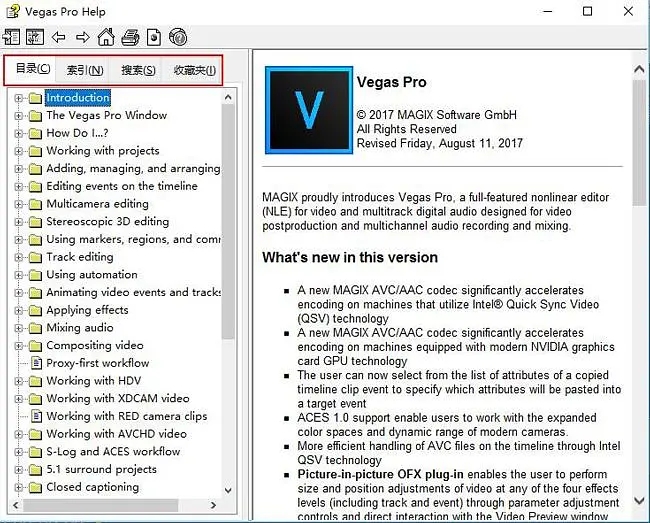Select Working with XDCAM video topic
Image resolution: width=650 pixels, height=523 pixels.
click(118, 398)
